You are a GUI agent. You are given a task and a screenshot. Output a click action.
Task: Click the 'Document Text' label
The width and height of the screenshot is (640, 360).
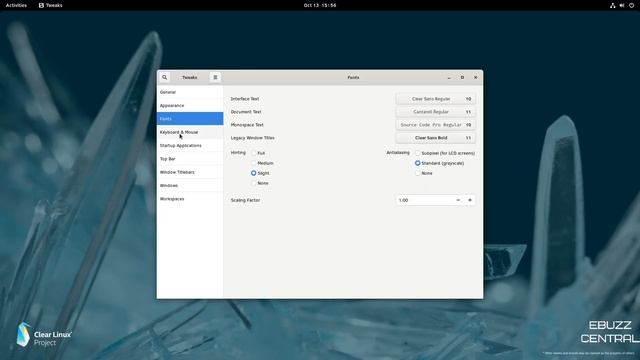pos(246,112)
